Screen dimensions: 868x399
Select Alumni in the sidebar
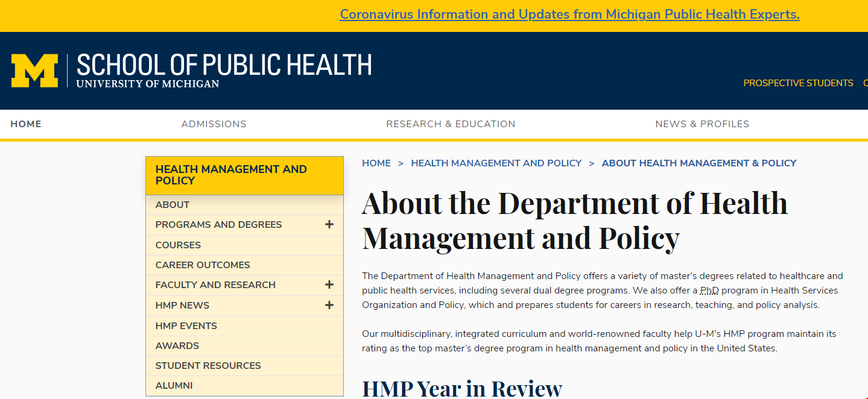[244, 386]
